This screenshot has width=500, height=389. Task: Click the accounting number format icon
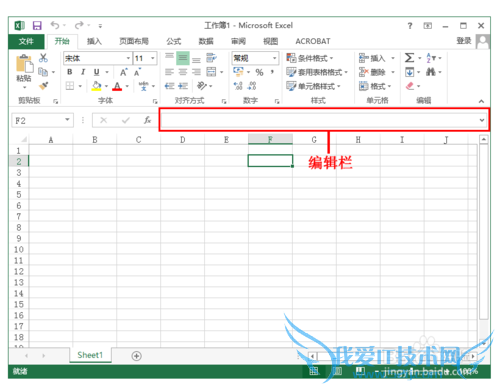(x=238, y=72)
